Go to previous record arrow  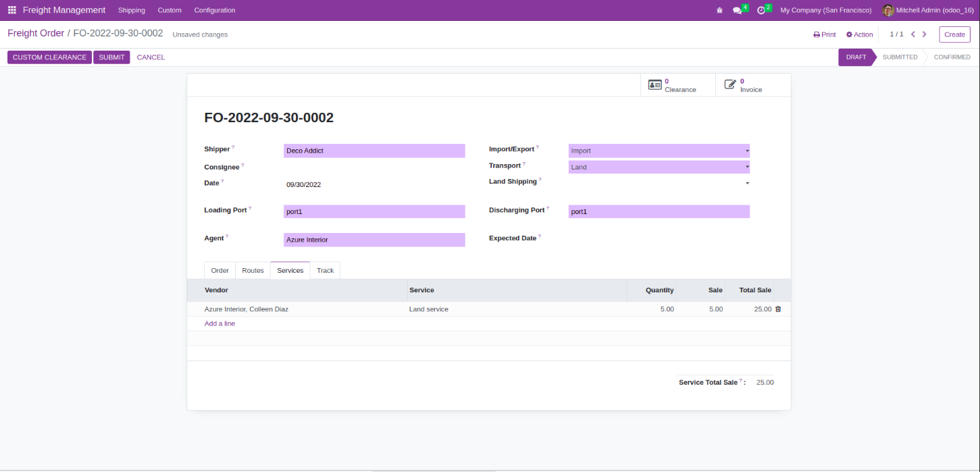[913, 34]
